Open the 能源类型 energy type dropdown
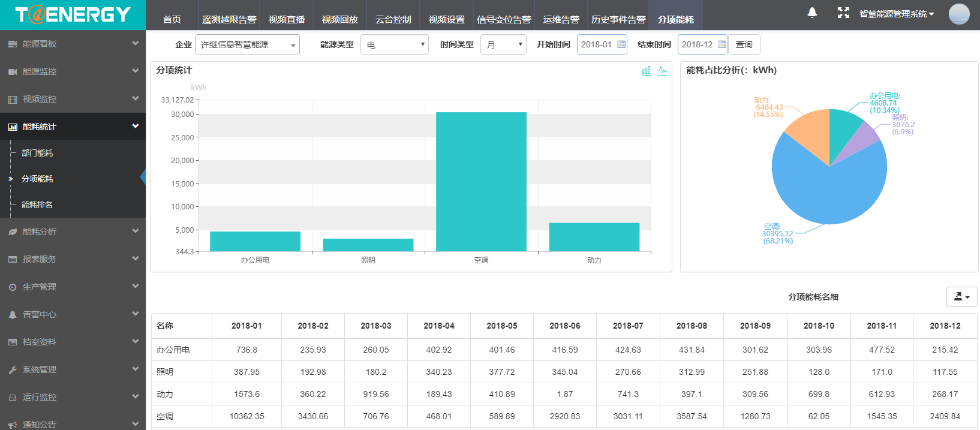This screenshot has height=430, width=980. pyautogui.click(x=394, y=45)
